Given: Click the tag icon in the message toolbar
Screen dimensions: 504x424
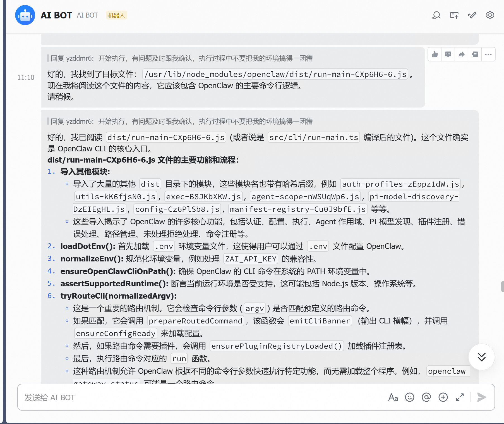Looking at the screenshot, I should [475, 54].
